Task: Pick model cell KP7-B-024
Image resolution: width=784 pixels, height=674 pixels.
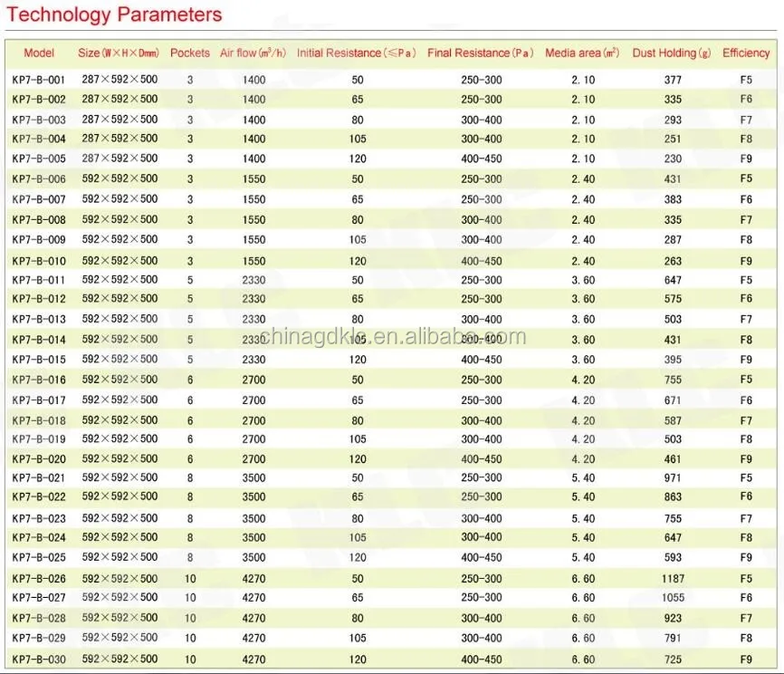Action: tap(39, 538)
